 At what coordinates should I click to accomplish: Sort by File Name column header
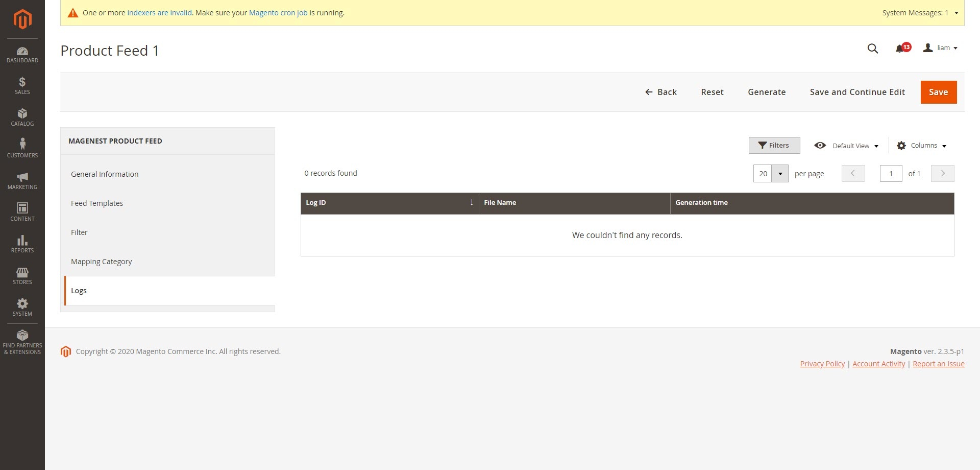(x=574, y=203)
